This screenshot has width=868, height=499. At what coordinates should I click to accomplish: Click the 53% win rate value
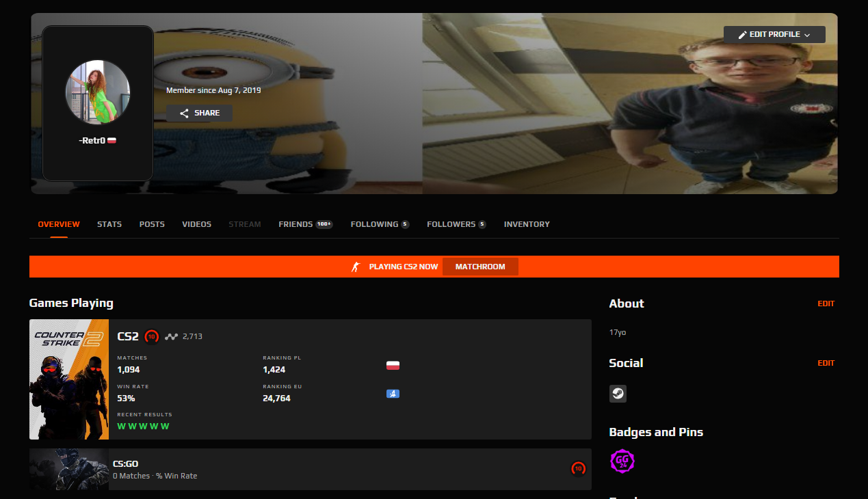(x=126, y=399)
